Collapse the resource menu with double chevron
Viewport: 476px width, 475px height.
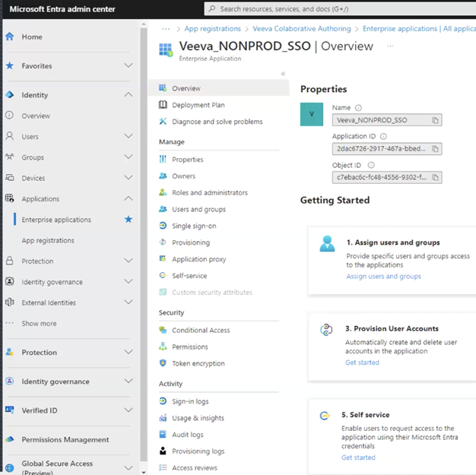coord(283,74)
